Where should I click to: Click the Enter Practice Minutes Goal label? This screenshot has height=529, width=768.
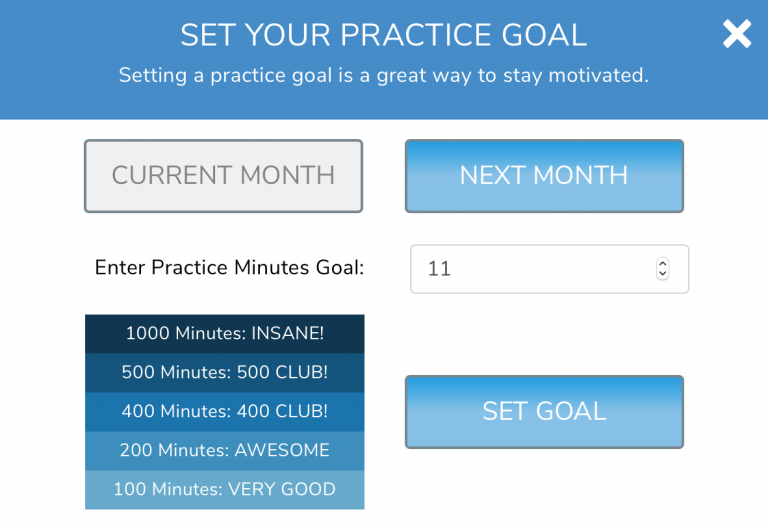(229, 268)
